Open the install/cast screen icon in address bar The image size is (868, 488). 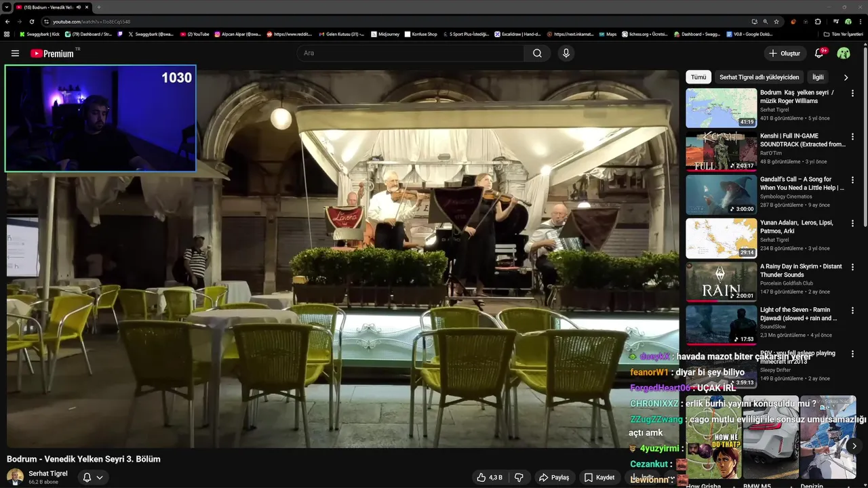[755, 22]
